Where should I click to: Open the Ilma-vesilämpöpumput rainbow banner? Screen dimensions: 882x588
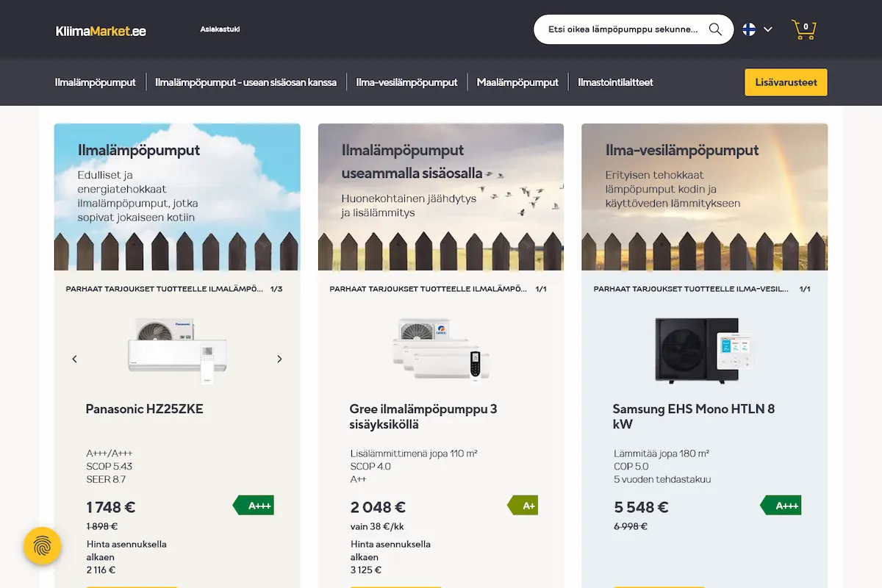pyautogui.click(x=704, y=196)
